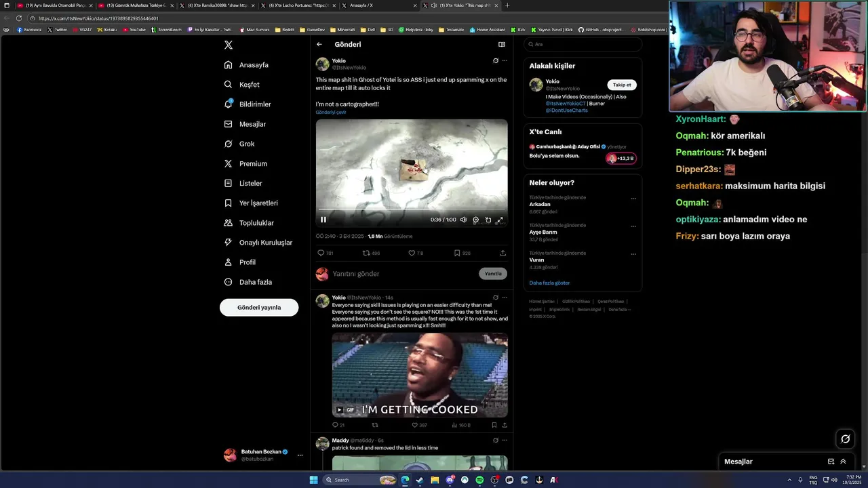Click the floating Grok button

click(845, 439)
